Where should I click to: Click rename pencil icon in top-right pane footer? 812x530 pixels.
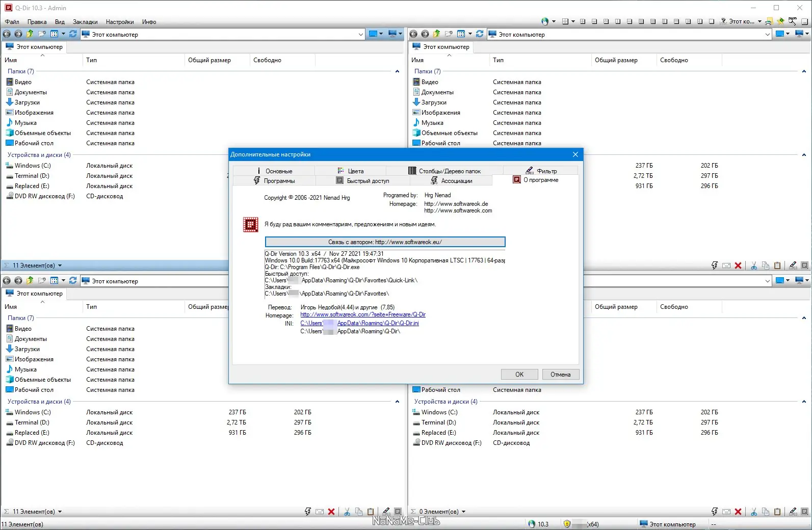tap(793, 266)
